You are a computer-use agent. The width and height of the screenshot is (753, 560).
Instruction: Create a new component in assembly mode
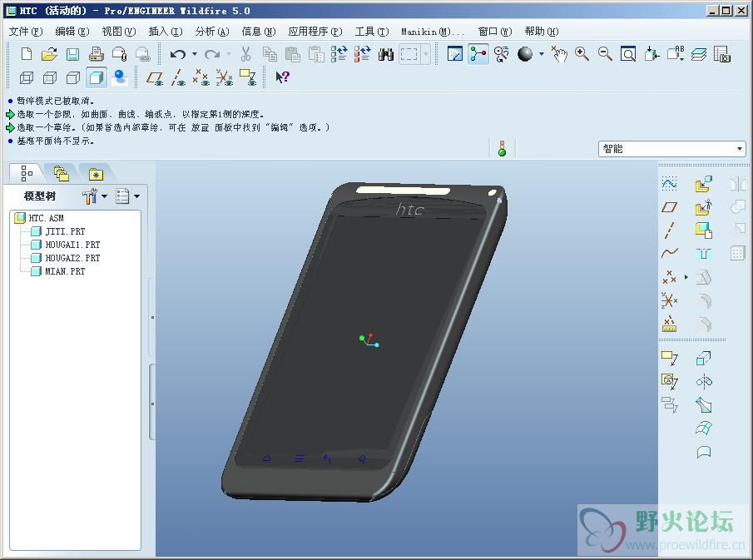704,207
